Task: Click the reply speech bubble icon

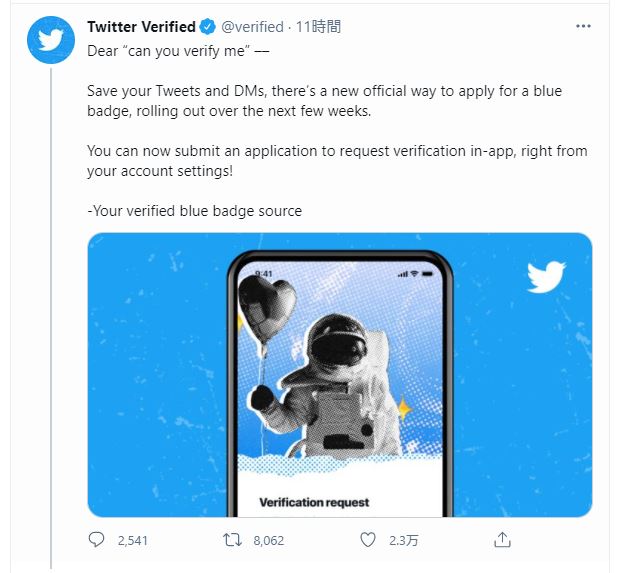Action: coord(97,540)
